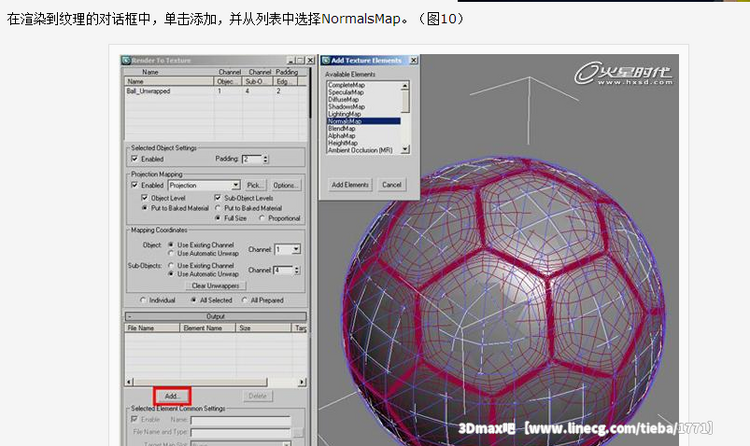The width and height of the screenshot is (750, 446).
Task: Click the Edg... column header
Action: point(285,81)
